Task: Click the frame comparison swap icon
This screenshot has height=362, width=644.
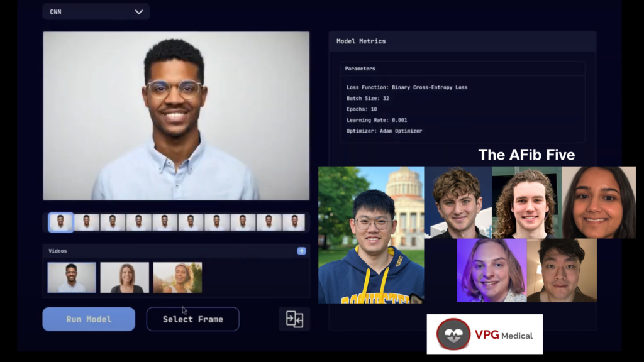Action: (x=294, y=319)
